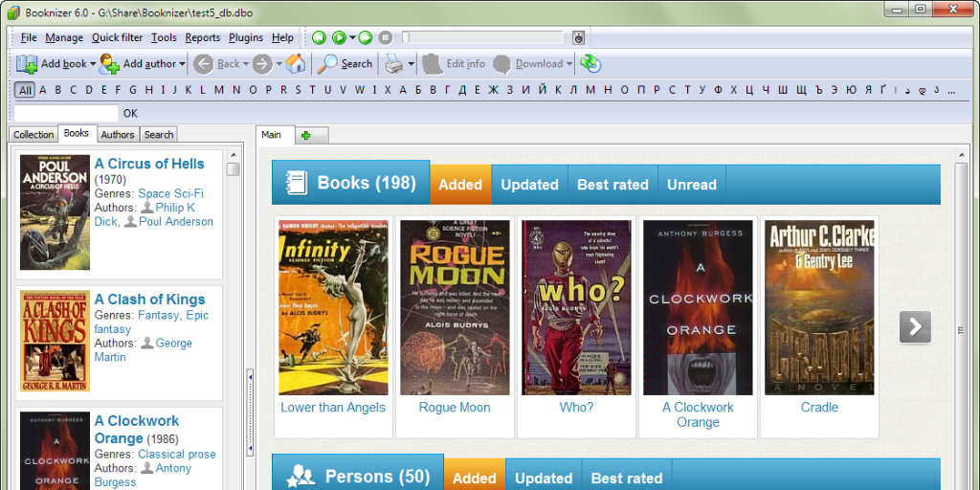Click the left panel scroll up arrow

click(x=234, y=155)
